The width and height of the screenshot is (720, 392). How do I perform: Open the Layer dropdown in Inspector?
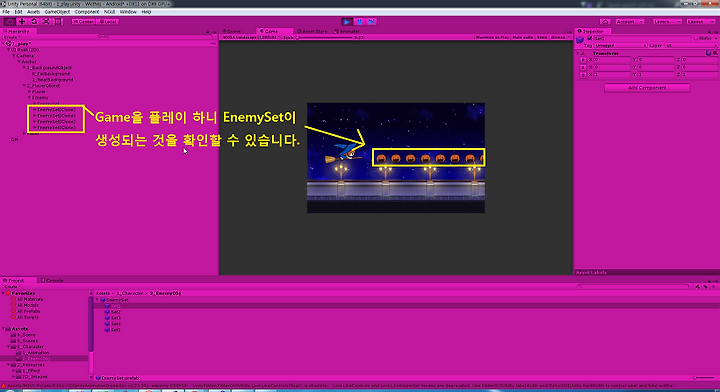pos(691,45)
